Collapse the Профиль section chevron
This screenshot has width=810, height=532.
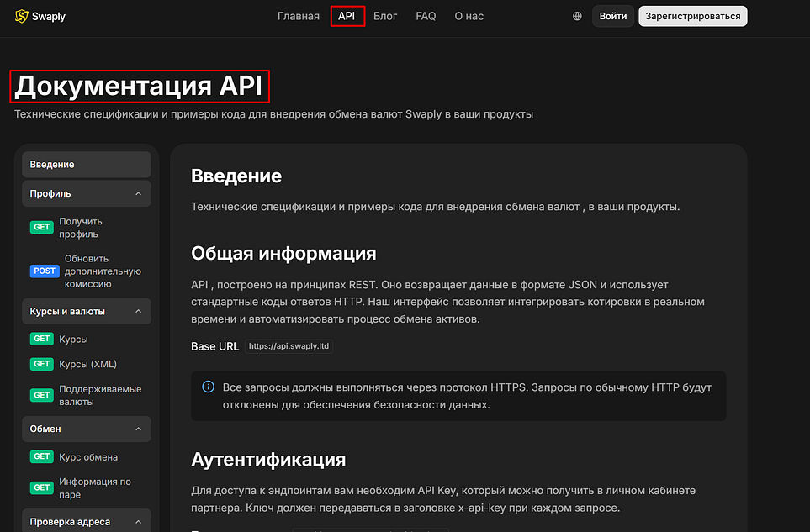point(139,193)
